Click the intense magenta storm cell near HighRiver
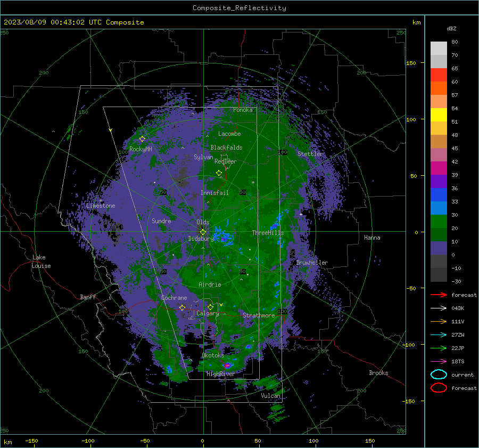This screenshot has width=479, height=448. click(227, 365)
